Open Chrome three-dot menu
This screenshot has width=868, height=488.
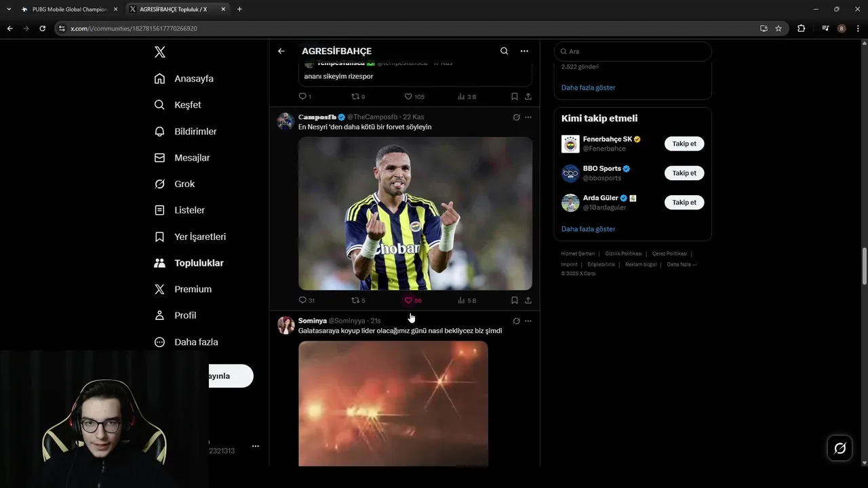point(858,28)
